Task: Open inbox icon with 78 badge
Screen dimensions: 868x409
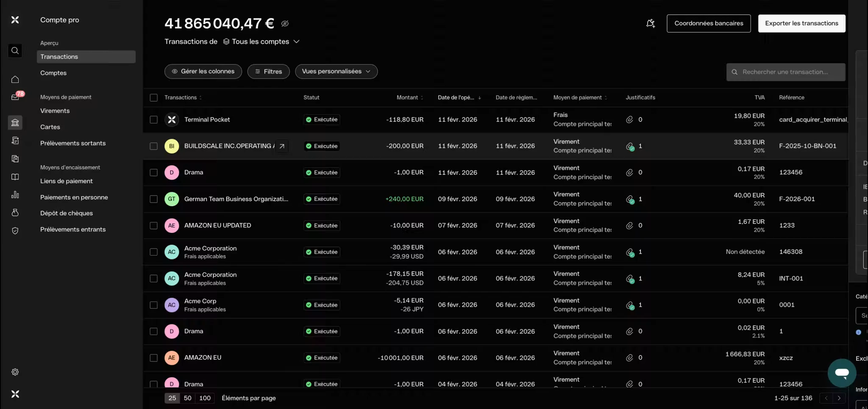Action: click(x=15, y=97)
